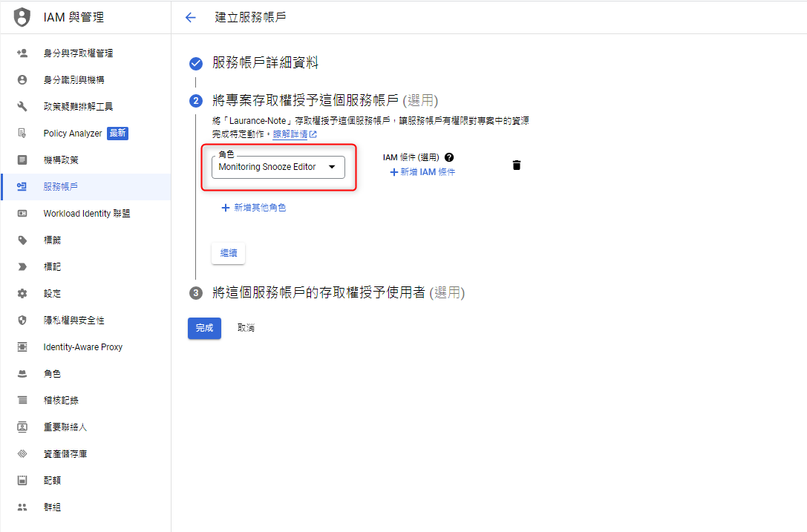Open Policy Analyzer menu item
Screen dimensions: 807x532
click(x=86, y=134)
